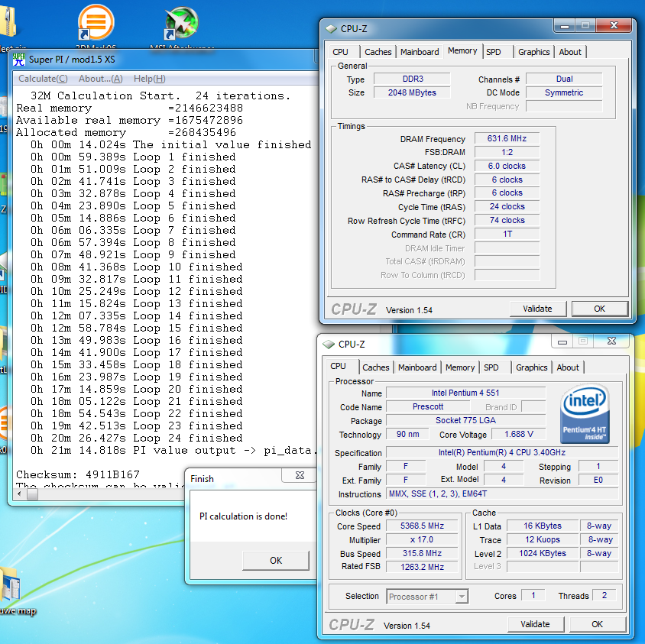Screen dimensions: 645x644
Task: Select Memory tab in top CPU-Z window
Action: [x=462, y=50]
